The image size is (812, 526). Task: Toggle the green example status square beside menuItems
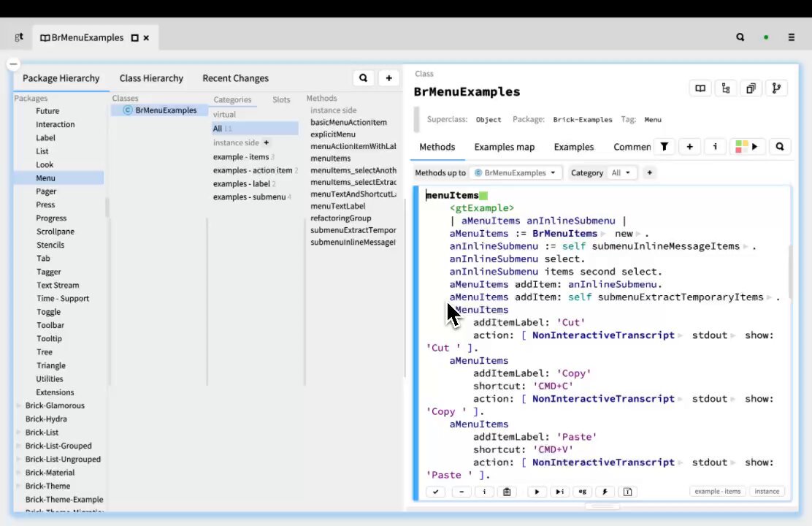483,196
